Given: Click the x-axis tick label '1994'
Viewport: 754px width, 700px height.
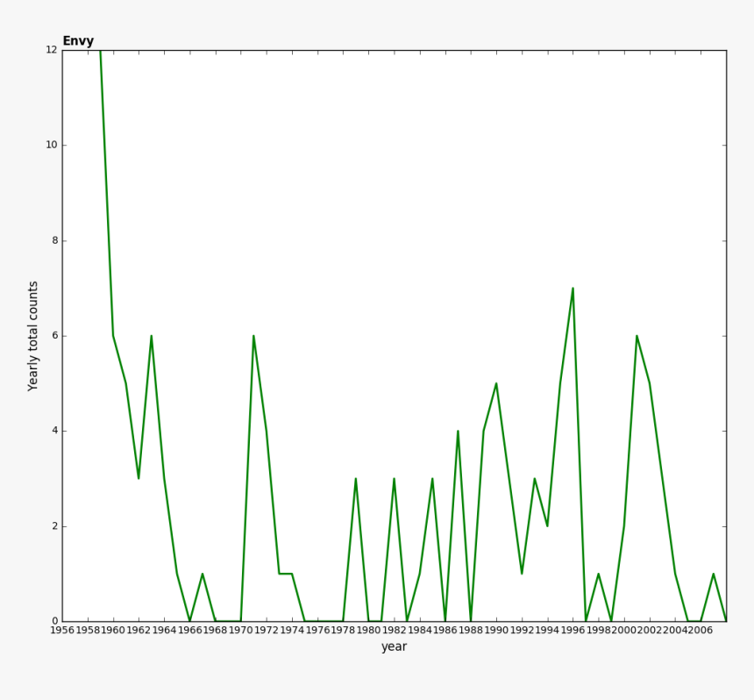Looking at the screenshot, I should (x=547, y=630).
